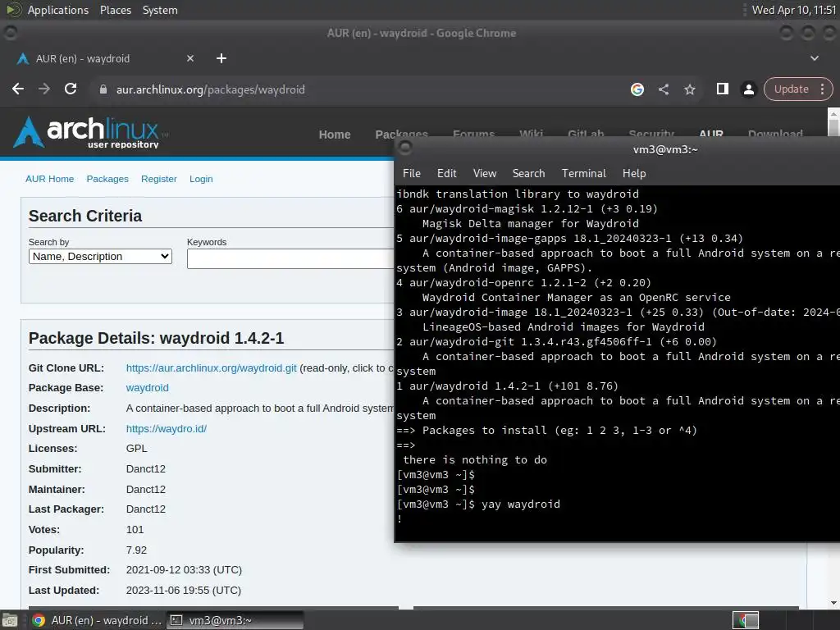Open the Register link
Screen dimensions: 840x630
coord(159,179)
